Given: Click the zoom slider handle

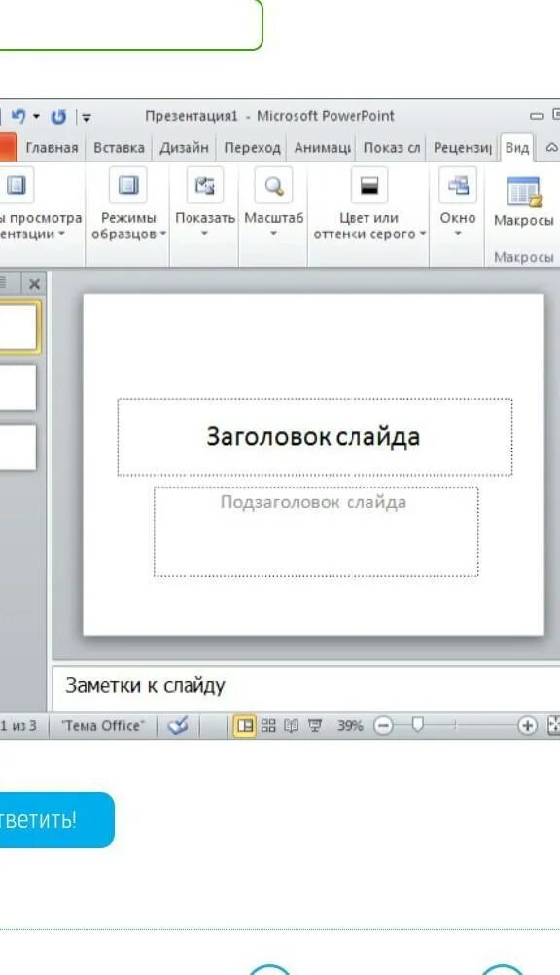Looking at the screenshot, I should 418,725.
